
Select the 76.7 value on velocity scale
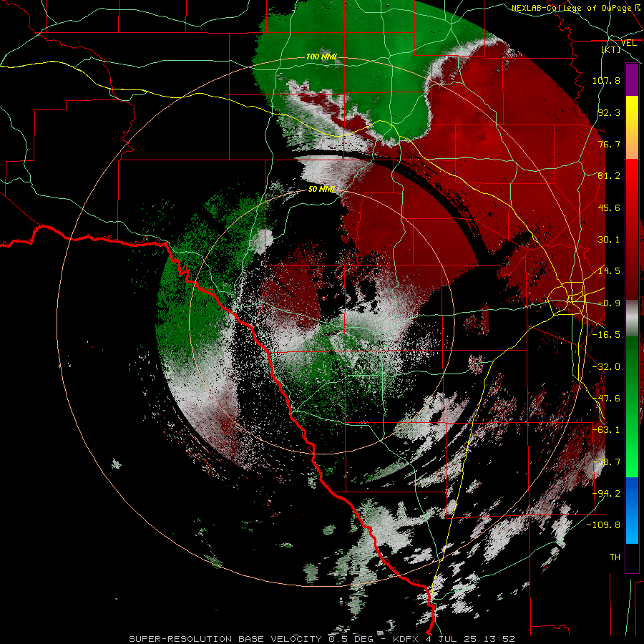(x=609, y=144)
